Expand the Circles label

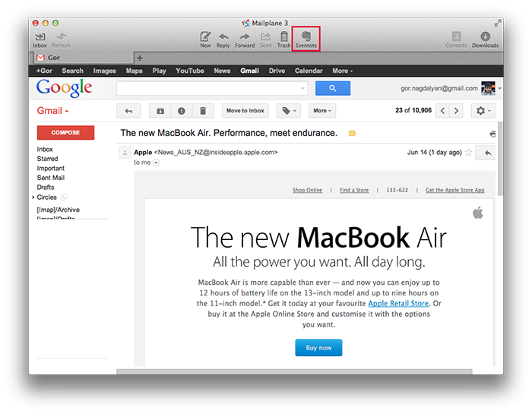click(33, 198)
